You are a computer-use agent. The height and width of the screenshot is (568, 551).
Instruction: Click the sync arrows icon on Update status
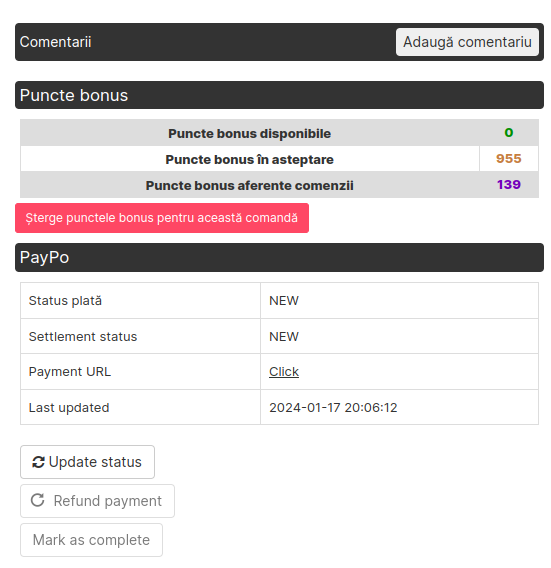click(x=38, y=462)
